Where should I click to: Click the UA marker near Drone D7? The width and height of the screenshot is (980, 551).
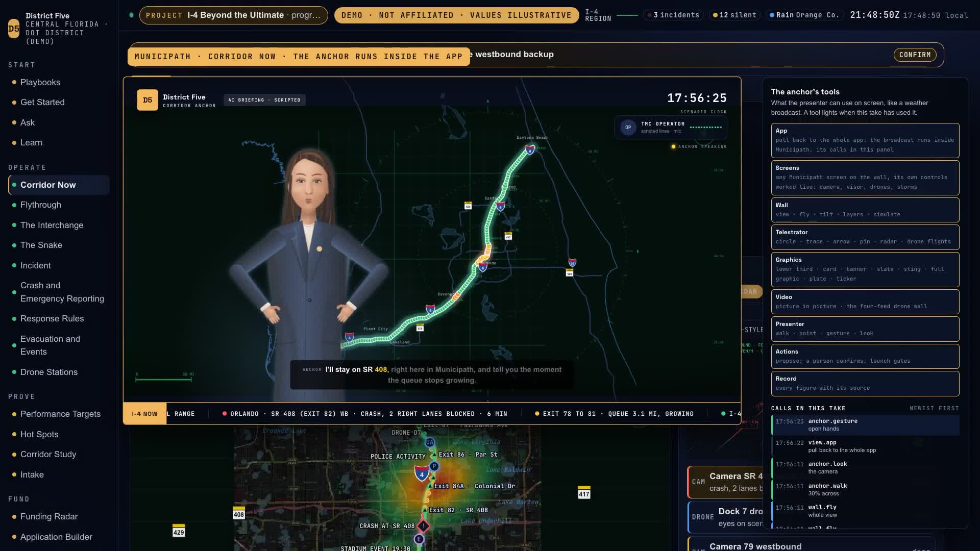430,442
